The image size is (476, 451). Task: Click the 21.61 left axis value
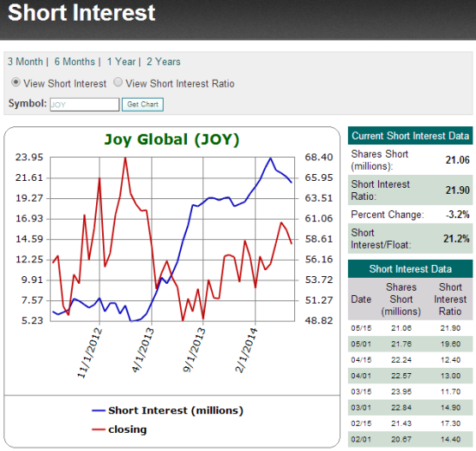pyautogui.click(x=29, y=177)
